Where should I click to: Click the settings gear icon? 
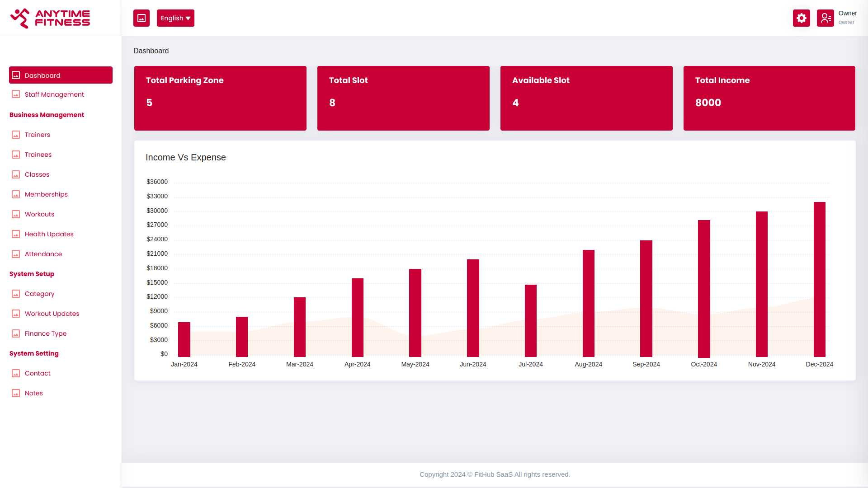pyautogui.click(x=801, y=18)
